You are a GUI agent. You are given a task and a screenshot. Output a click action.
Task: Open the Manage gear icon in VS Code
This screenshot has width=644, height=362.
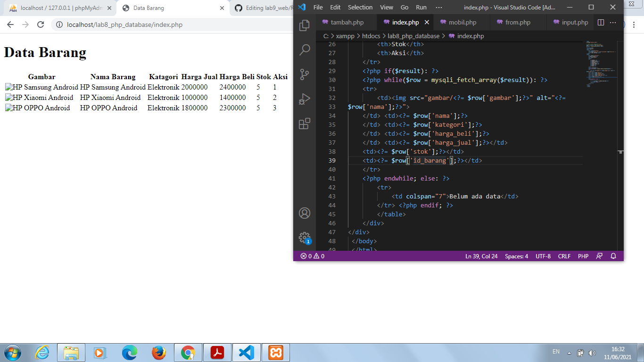(305, 238)
